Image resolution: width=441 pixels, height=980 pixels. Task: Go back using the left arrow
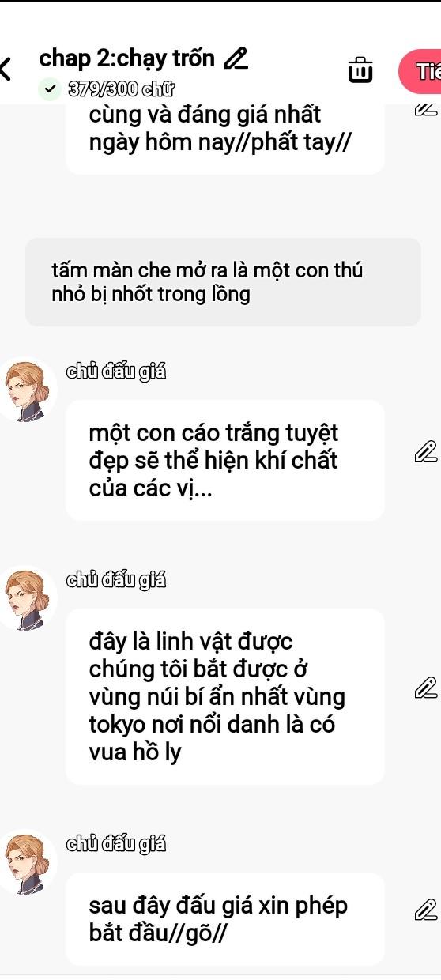tap(6, 69)
